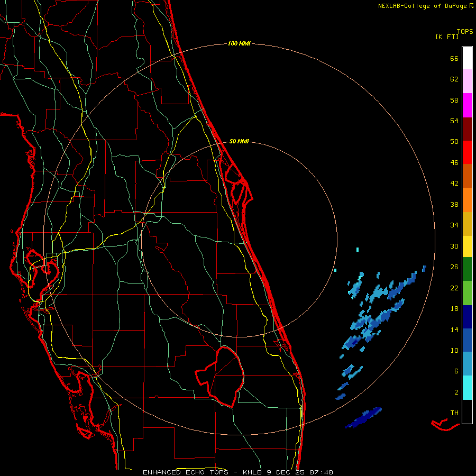Select the 100 NMI range ring label

[239, 43]
